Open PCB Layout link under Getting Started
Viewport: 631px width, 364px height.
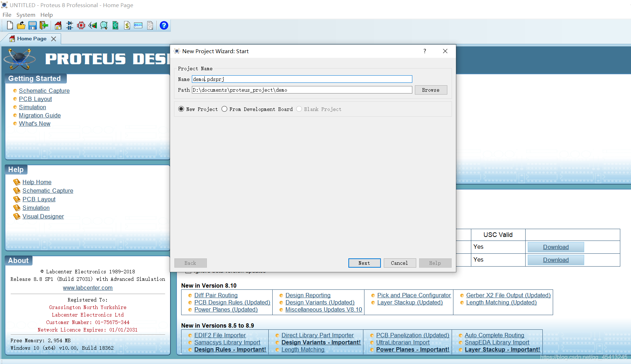click(x=35, y=99)
